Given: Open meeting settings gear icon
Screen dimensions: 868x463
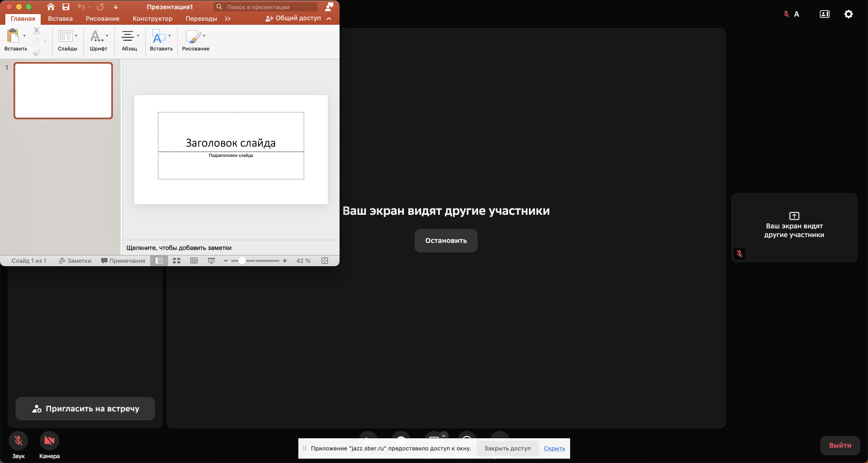Looking at the screenshot, I should click(848, 14).
